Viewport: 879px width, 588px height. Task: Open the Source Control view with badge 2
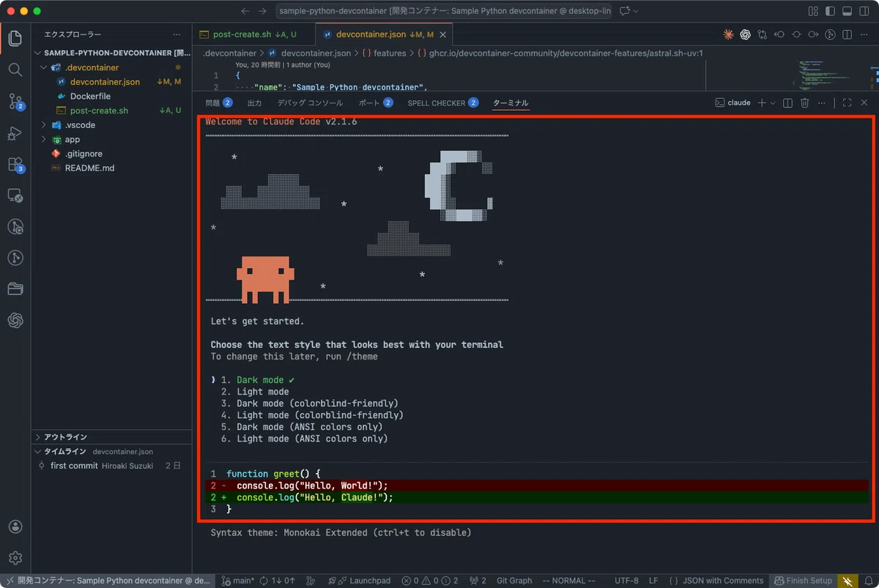pos(15,102)
